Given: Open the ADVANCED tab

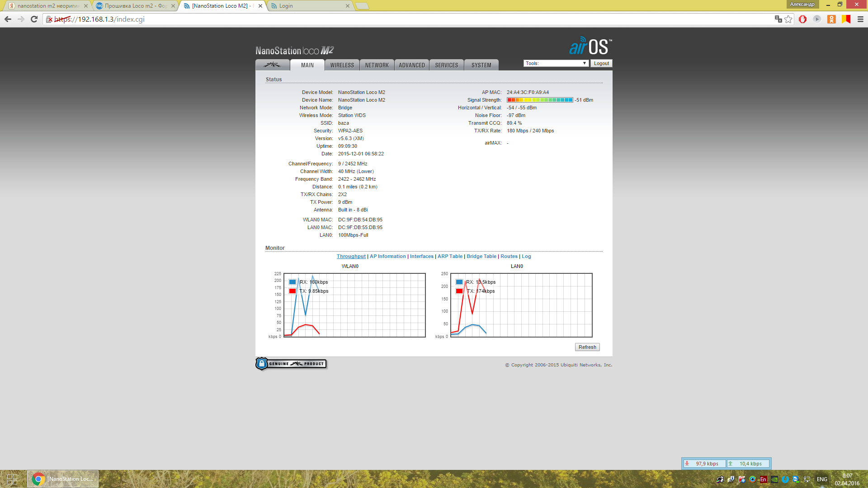Looking at the screenshot, I should 412,65.
